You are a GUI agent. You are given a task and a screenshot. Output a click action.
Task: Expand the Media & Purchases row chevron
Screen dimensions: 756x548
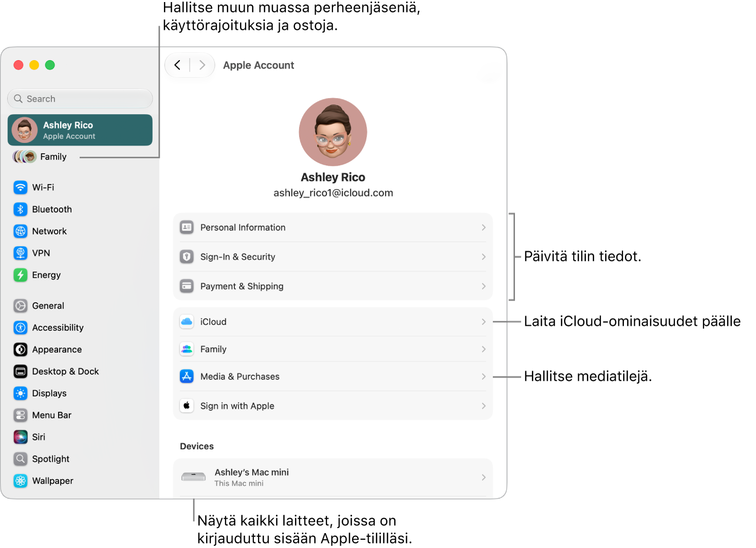click(484, 376)
